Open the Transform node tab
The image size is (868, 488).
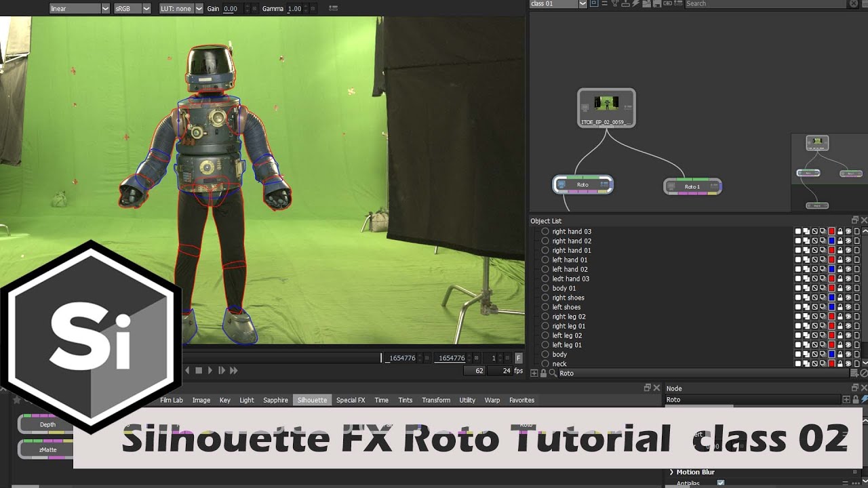[436, 400]
